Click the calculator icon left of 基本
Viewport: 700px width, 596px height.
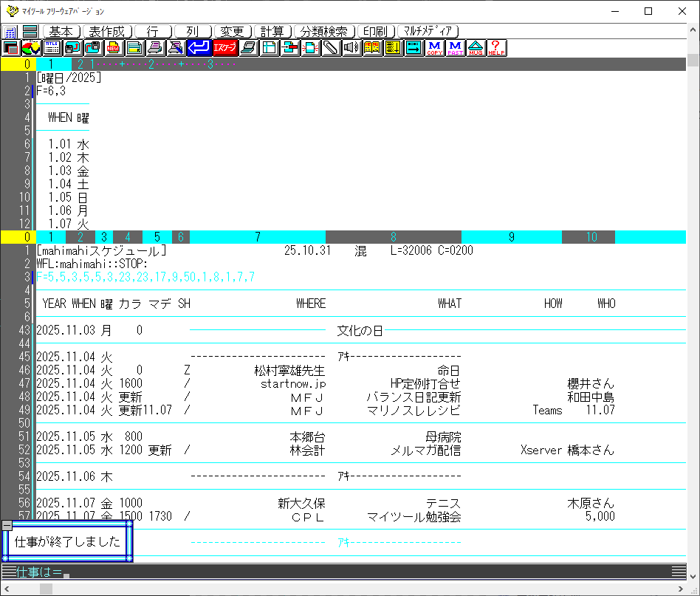click(x=10, y=32)
